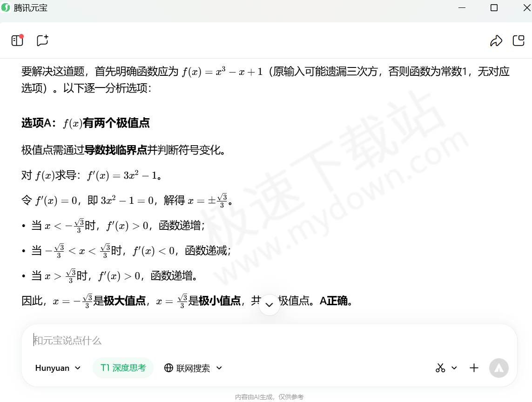Select the scissors clip tool
532x402 pixels.
[x=440, y=368]
